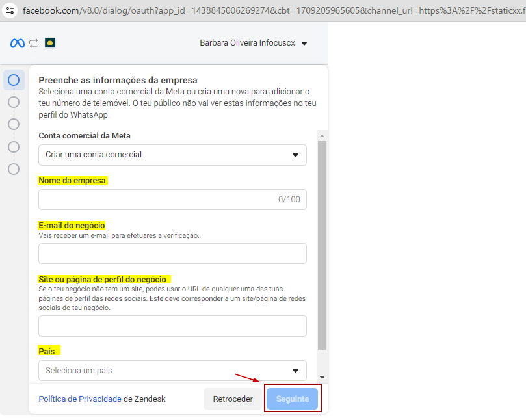Open the Política de Privacidade link
The image size is (526, 420).
(x=80, y=399)
